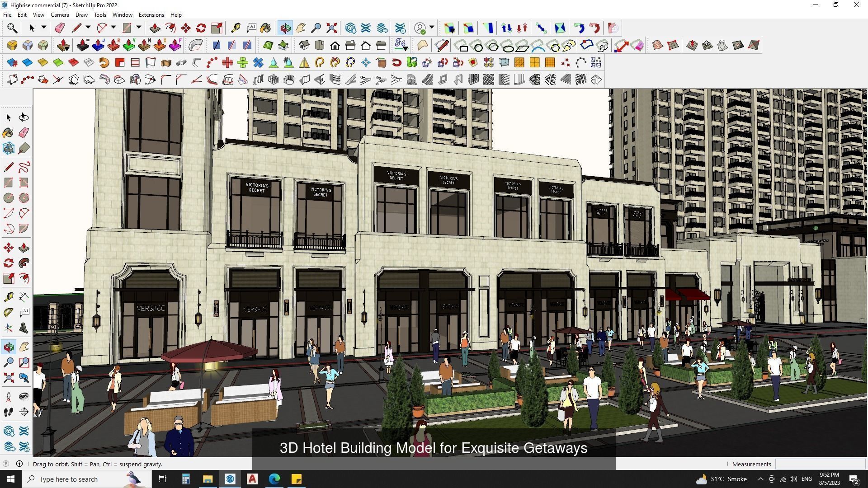Open Microsoft Edge from the taskbar
The image size is (868, 488).
click(x=274, y=479)
